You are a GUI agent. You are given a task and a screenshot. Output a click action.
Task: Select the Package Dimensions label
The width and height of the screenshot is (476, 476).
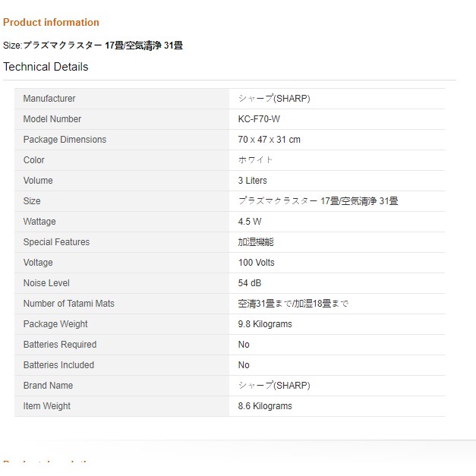tap(65, 140)
